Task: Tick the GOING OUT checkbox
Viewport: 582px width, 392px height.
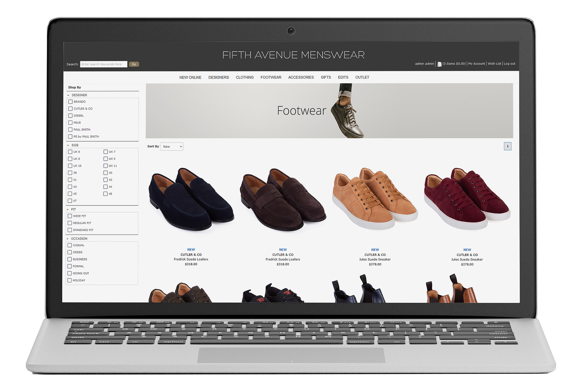Action: coord(70,273)
